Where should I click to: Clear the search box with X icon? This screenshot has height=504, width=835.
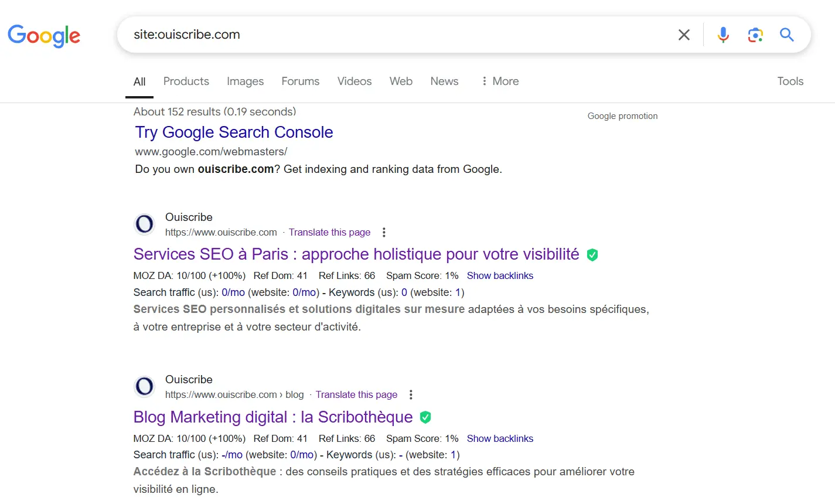684,35
